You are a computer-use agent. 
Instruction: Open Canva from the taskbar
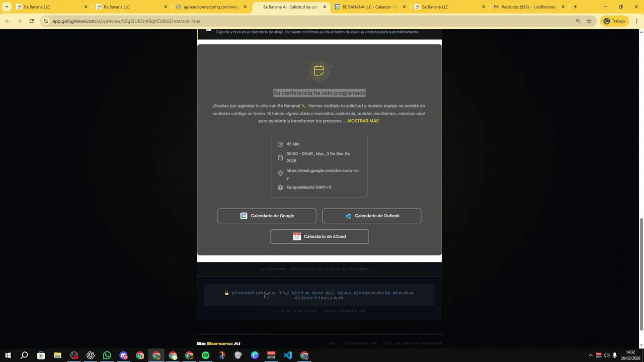coord(255,355)
